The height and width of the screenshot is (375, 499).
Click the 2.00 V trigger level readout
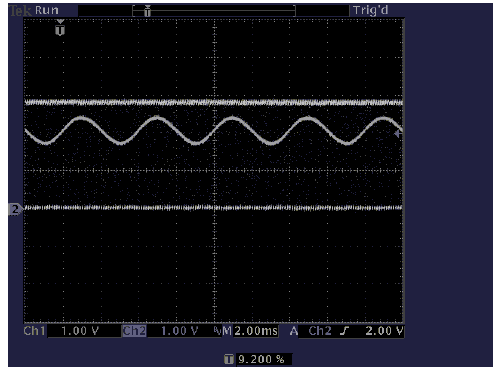pyautogui.click(x=384, y=331)
